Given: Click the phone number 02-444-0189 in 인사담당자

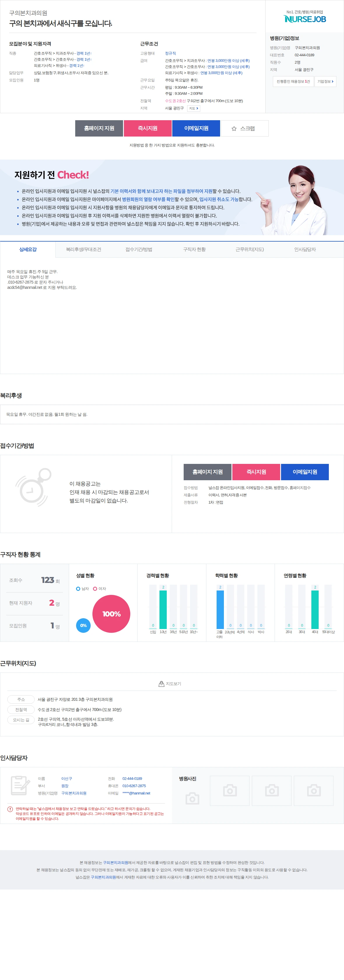Looking at the screenshot, I should click(x=132, y=778).
